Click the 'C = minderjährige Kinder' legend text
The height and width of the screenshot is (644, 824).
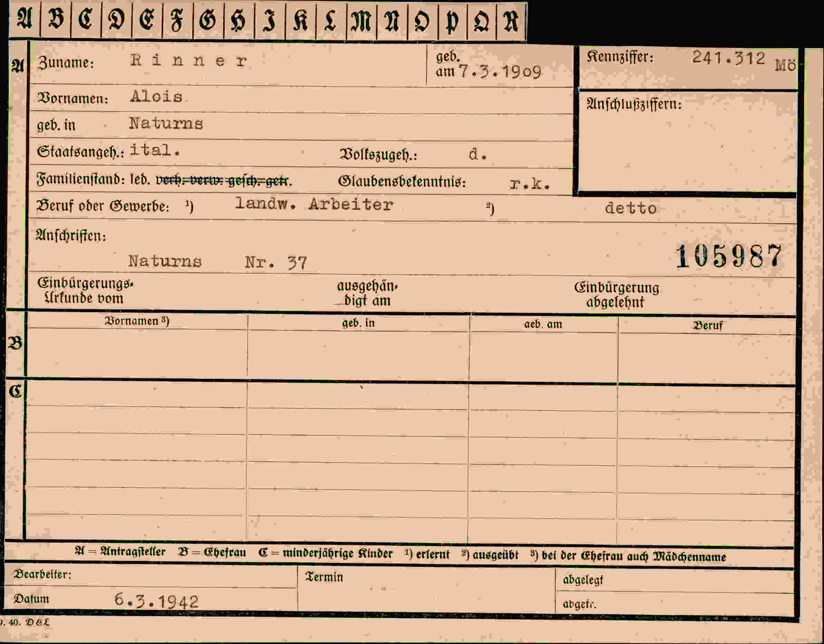326,553
